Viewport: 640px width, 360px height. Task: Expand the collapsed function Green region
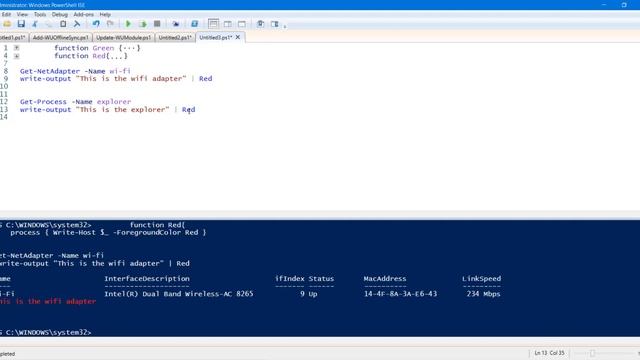pos(16,48)
